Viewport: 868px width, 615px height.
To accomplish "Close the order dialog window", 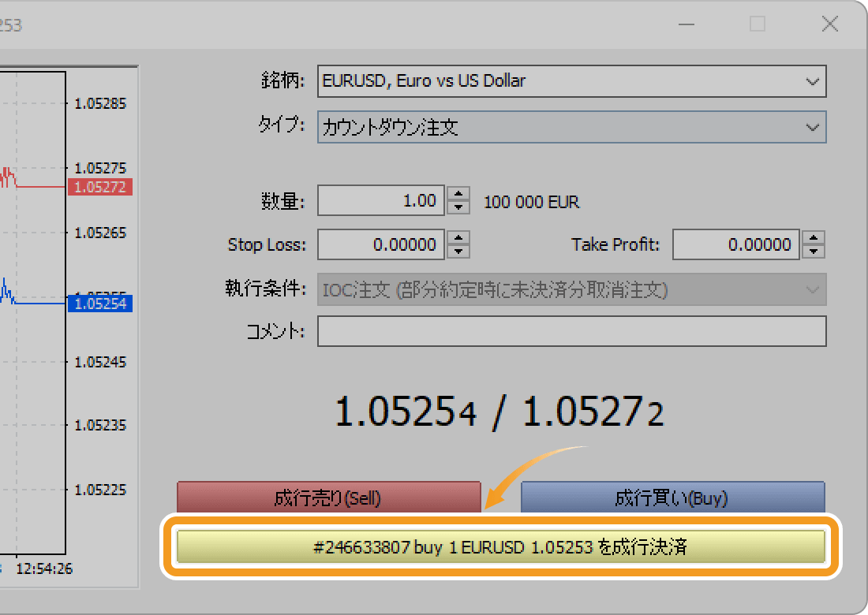I will (829, 24).
